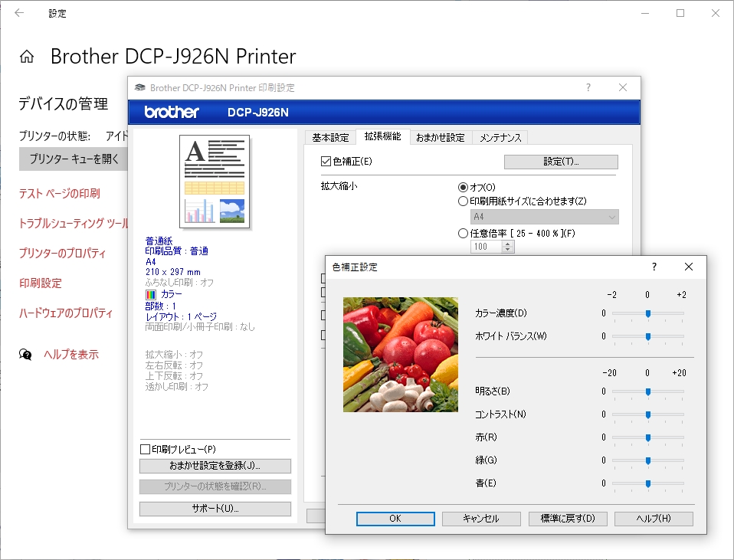Screen dimensions: 734x560
Task: Select 印刷用紙サイズに合わせます option
Action: coord(464,201)
